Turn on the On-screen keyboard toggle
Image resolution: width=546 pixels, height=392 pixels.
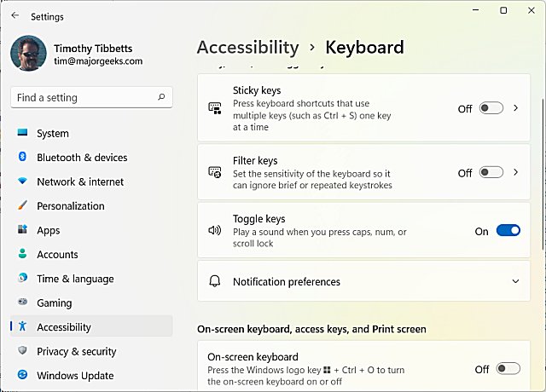click(x=508, y=369)
